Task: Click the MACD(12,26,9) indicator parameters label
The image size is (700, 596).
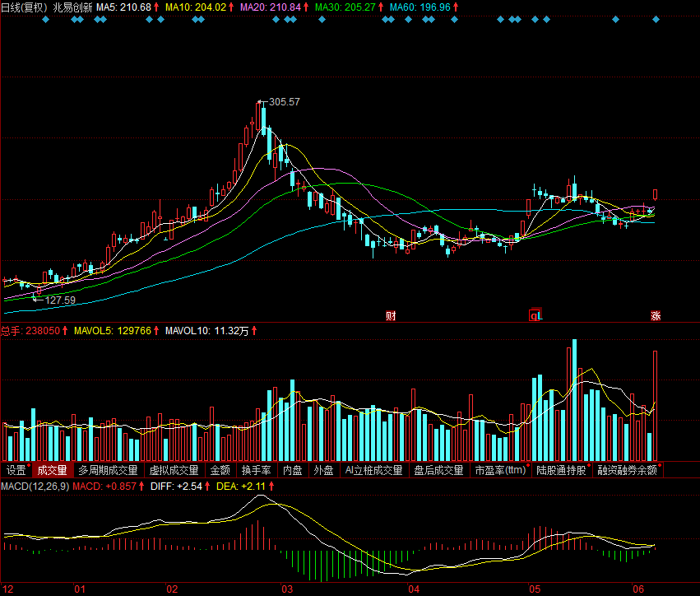Action: click(35, 487)
